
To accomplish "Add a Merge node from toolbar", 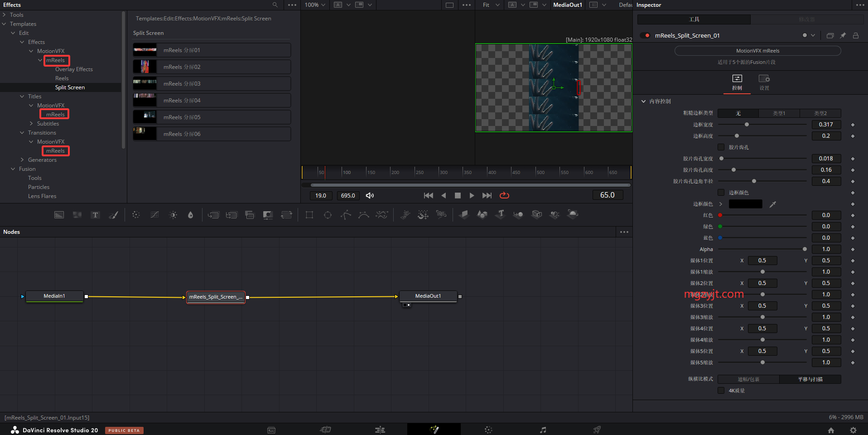I will (x=213, y=215).
